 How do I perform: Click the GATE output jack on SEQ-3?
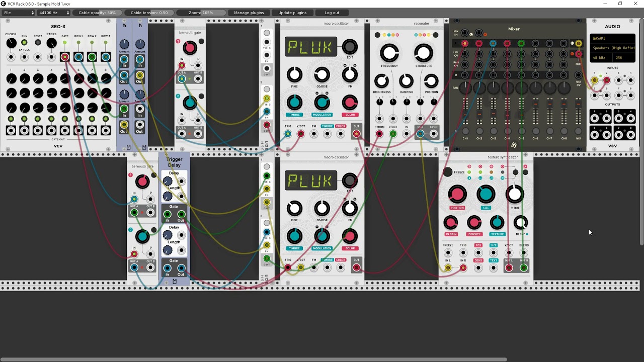65,57
